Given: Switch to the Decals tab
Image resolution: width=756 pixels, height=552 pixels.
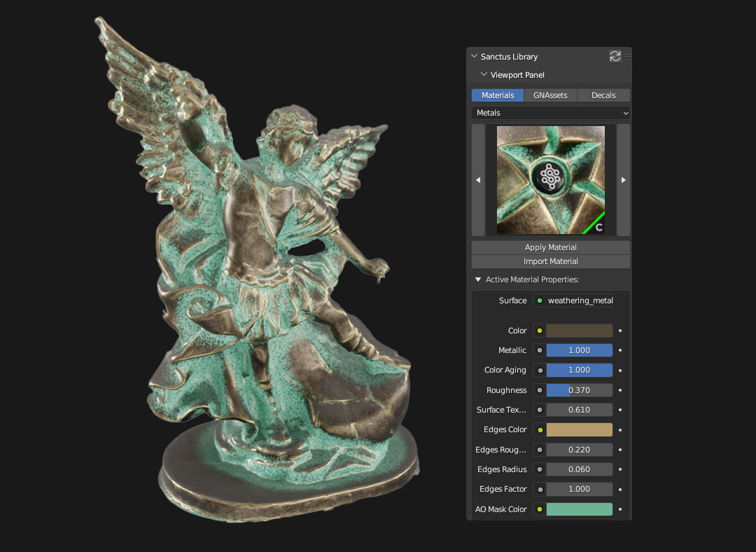Looking at the screenshot, I should click(603, 95).
